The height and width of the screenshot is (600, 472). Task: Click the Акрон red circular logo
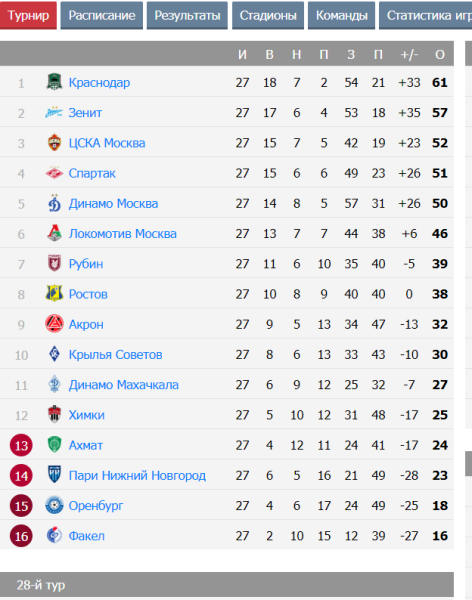54,324
